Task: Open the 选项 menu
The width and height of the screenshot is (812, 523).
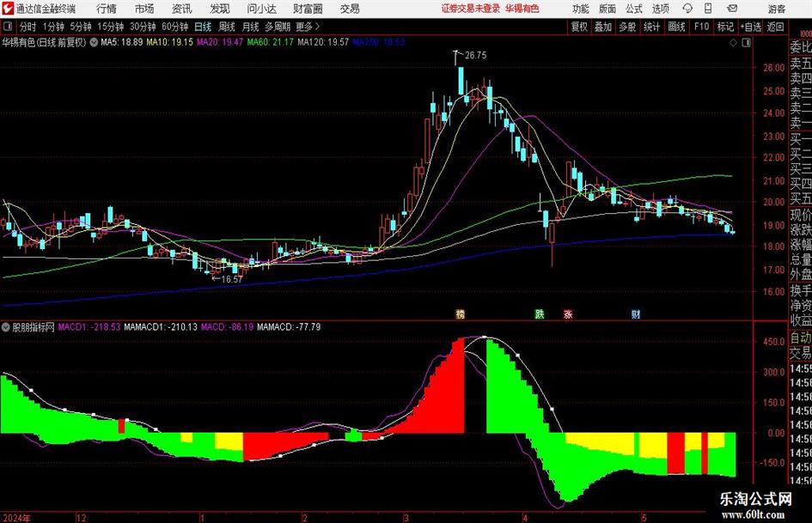Action: (661, 9)
